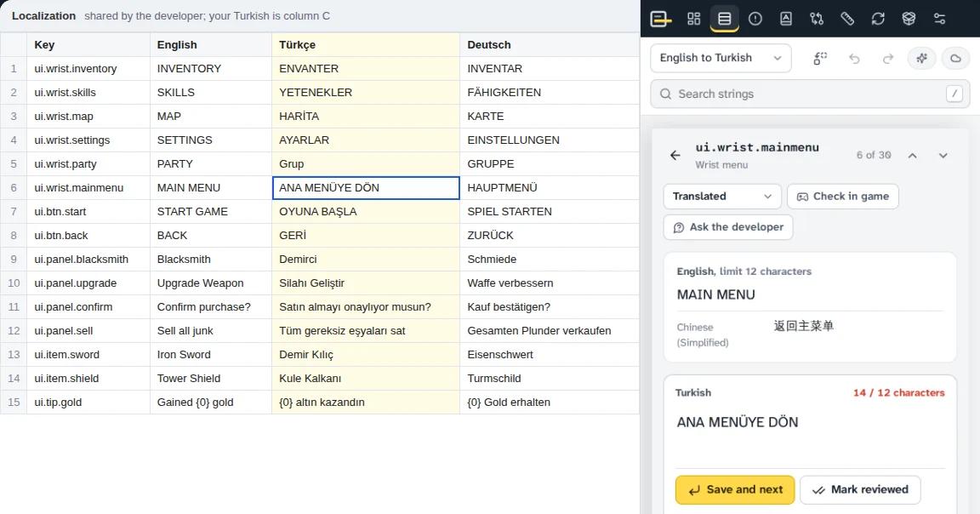Open the ruler length-check icon
This screenshot has width=980, height=514.
pos(847,19)
